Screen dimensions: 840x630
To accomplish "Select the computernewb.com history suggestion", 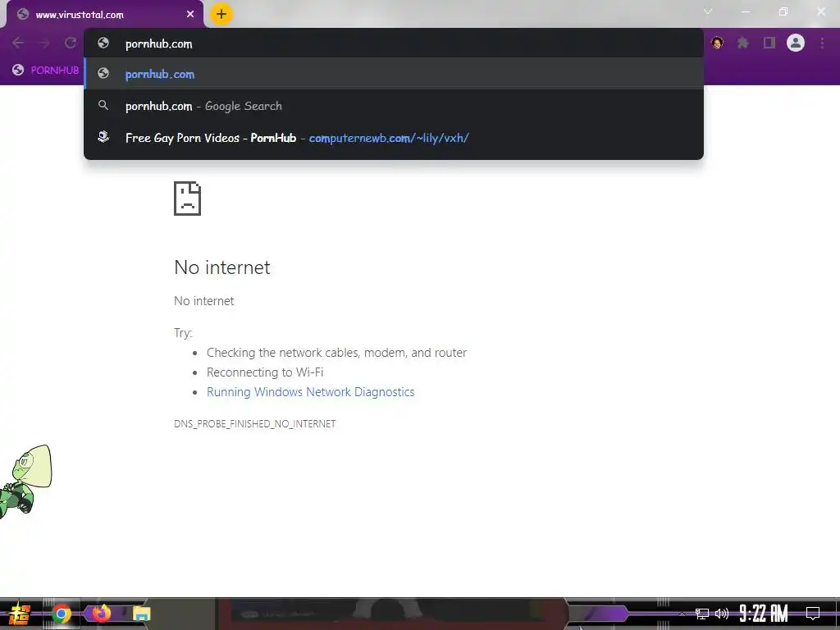I will point(394,138).
